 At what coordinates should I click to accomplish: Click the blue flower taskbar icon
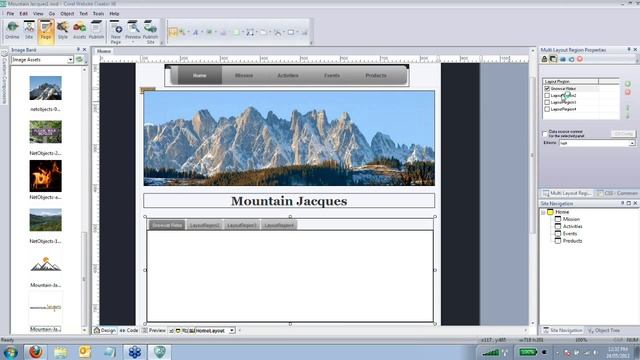135,352
